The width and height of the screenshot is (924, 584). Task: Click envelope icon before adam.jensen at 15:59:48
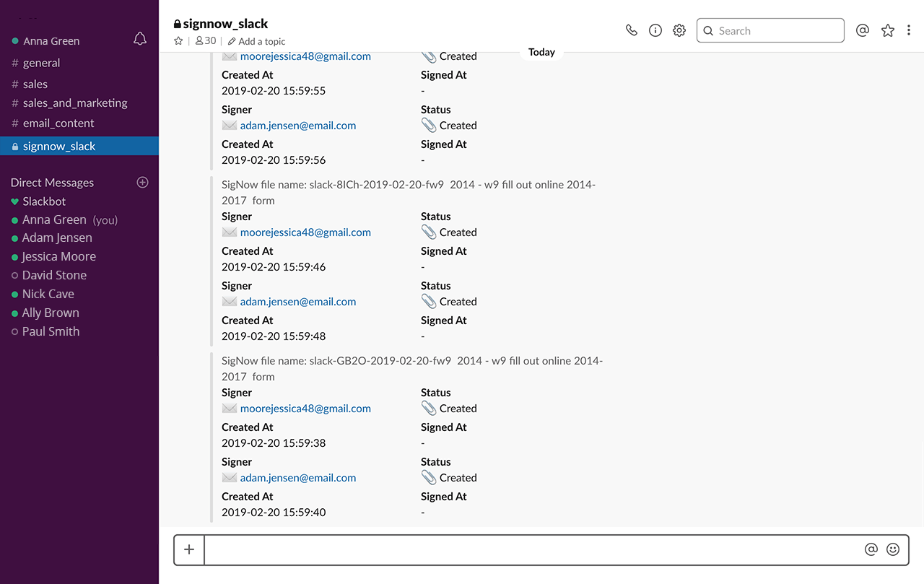click(x=230, y=302)
